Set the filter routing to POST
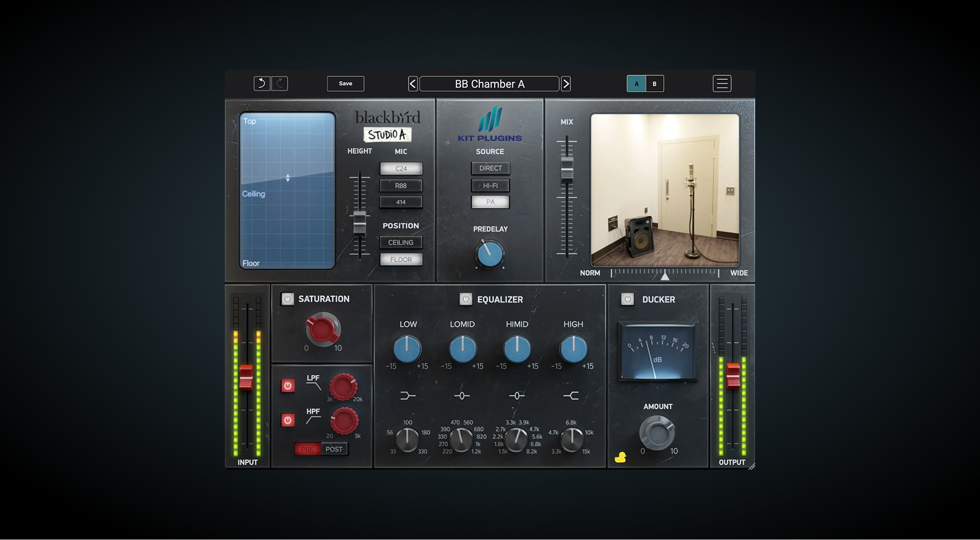Screen dimensions: 980x540 click(x=334, y=449)
